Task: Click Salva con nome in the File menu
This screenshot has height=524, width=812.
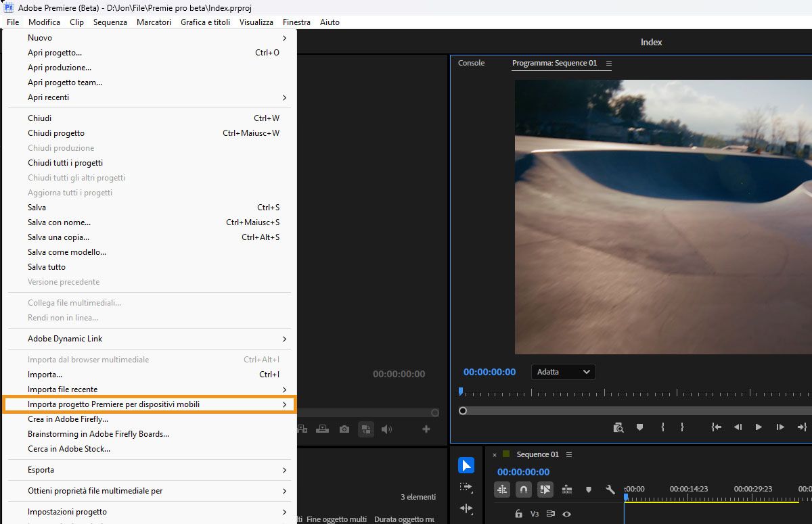Action: 59,222
